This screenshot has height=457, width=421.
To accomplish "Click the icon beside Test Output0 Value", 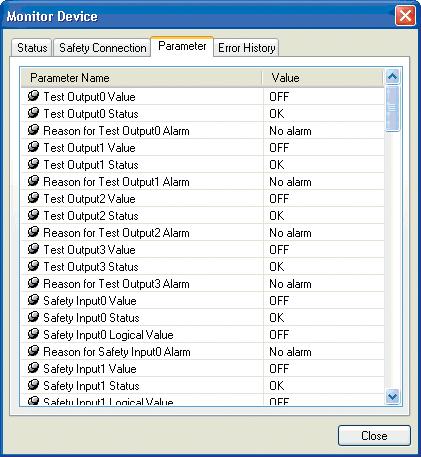I will [33, 96].
